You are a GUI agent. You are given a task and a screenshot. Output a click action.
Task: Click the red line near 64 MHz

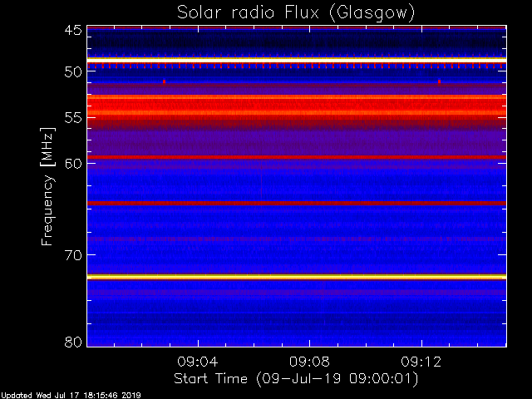tap(297, 203)
